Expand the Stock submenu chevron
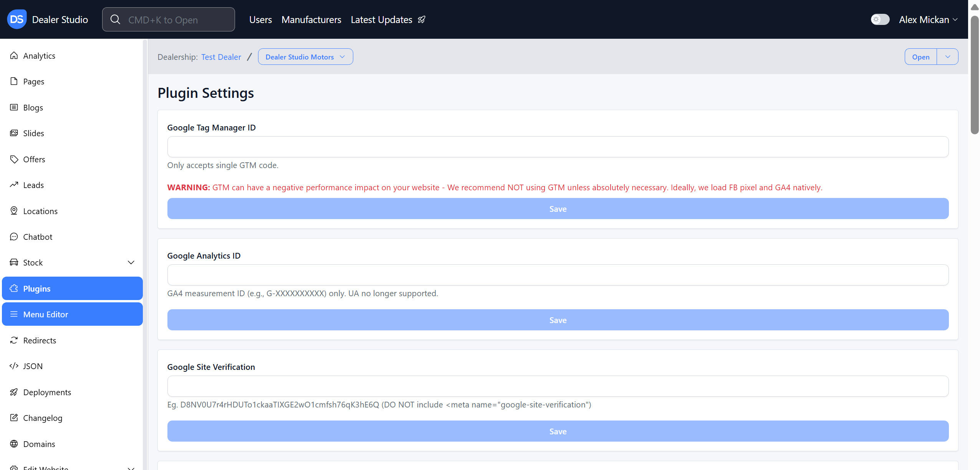 point(131,262)
